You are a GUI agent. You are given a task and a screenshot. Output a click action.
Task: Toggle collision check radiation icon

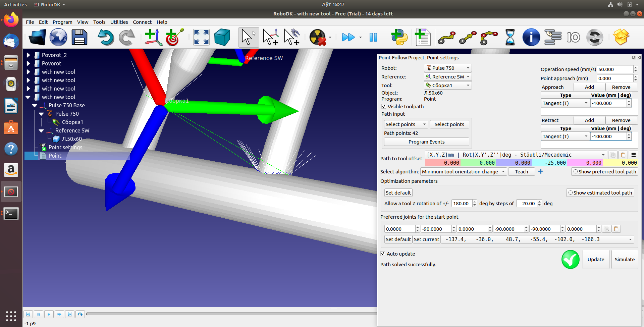click(317, 37)
